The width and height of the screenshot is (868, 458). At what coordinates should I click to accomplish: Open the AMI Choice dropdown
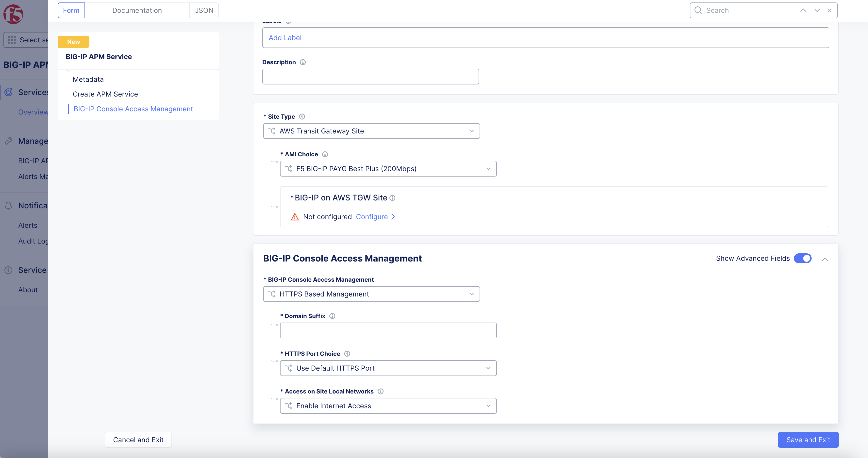[388, 169]
